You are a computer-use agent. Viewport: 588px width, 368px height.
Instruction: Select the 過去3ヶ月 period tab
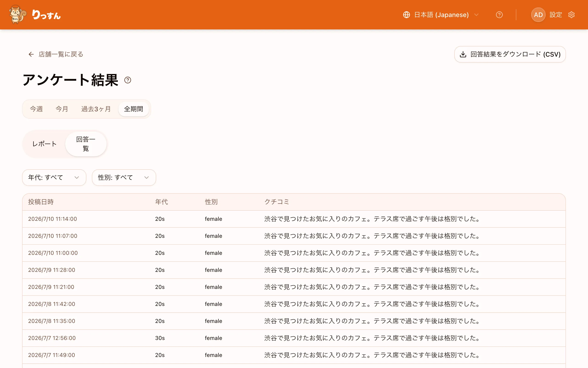coord(96,109)
